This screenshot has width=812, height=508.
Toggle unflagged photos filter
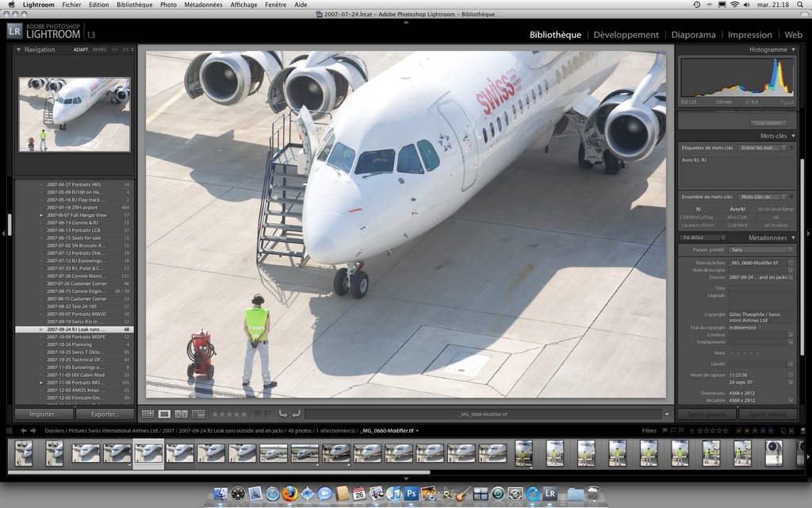tap(672, 431)
